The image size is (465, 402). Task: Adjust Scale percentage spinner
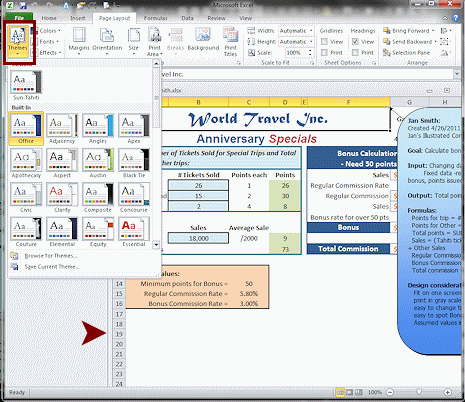(310, 53)
